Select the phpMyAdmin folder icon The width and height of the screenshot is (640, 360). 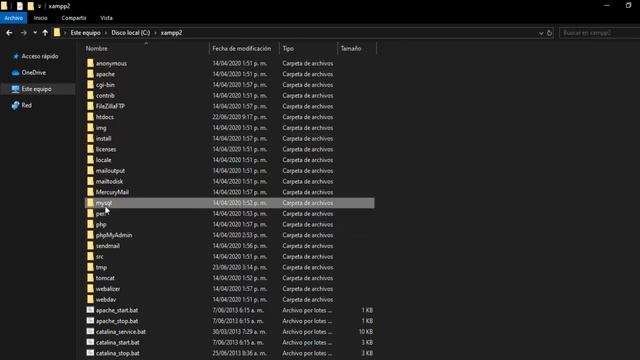coord(90,235)
